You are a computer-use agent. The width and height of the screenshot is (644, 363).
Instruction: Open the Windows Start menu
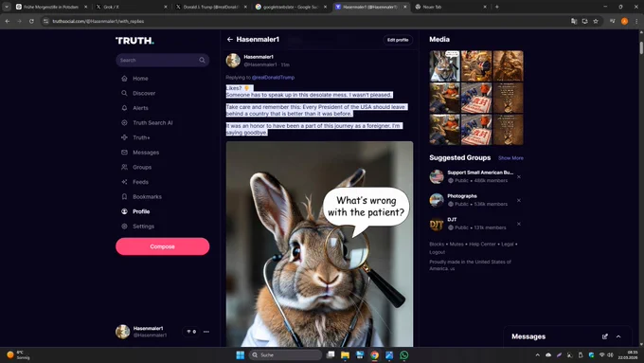coord(241,354)
